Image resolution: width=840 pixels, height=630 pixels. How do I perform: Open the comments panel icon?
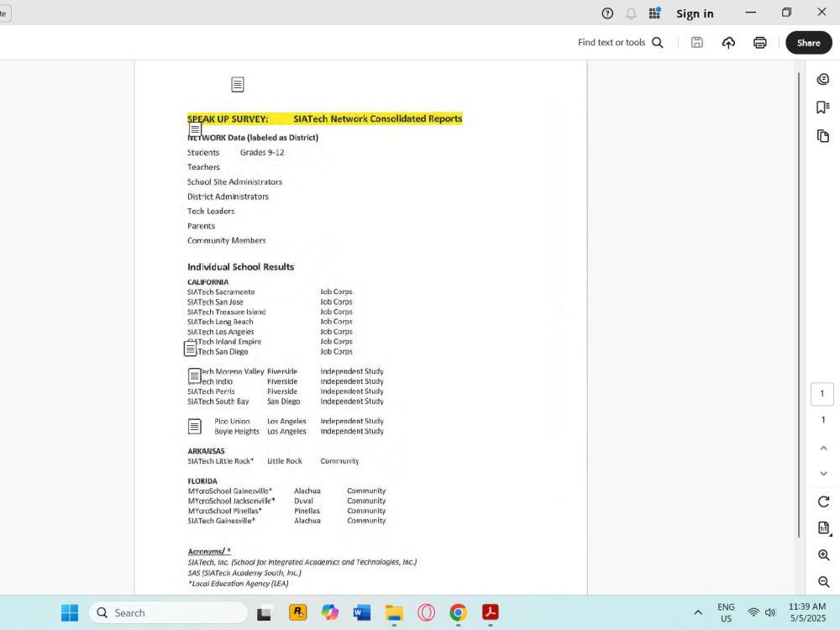point(823,79)
